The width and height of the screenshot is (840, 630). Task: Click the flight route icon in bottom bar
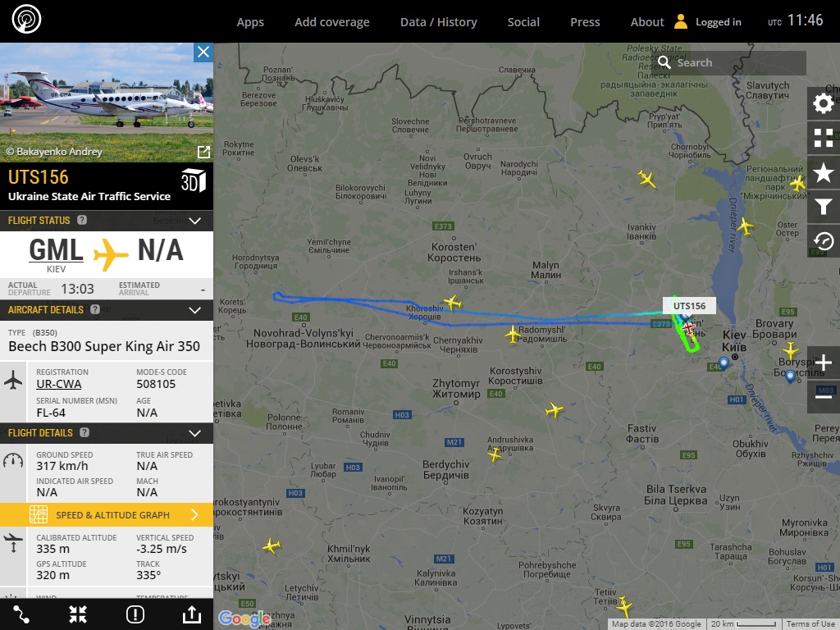point(21,614)
